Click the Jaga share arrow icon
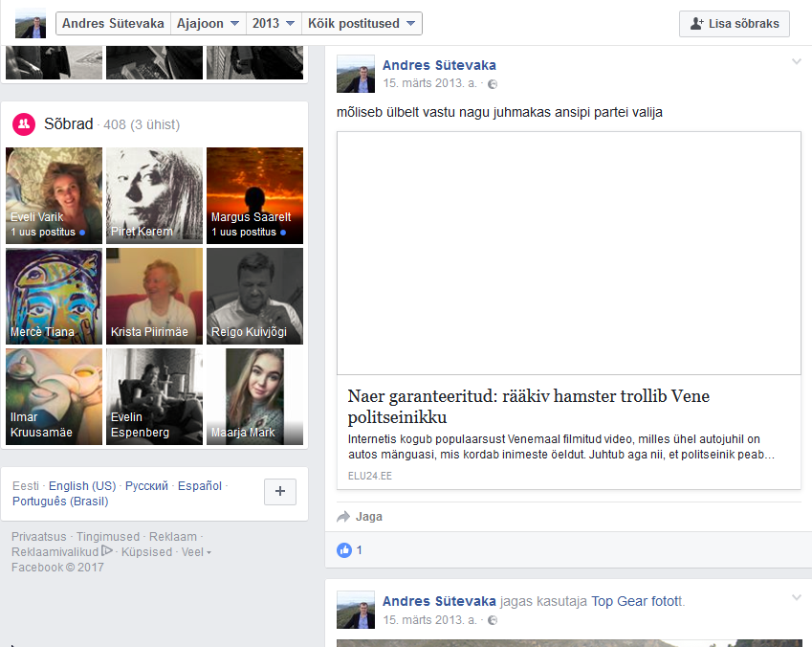 tap(343, 517)
